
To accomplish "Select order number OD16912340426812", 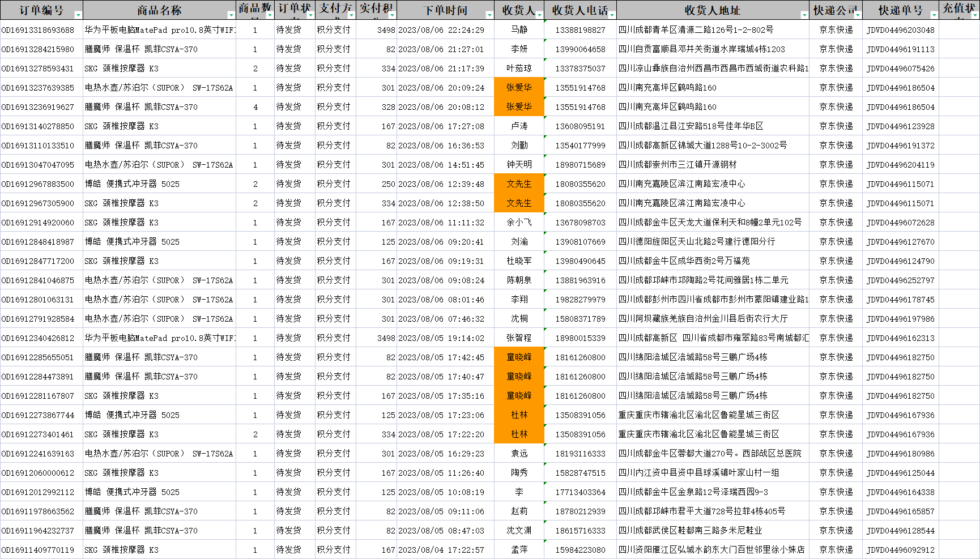I will click(38, 338).
